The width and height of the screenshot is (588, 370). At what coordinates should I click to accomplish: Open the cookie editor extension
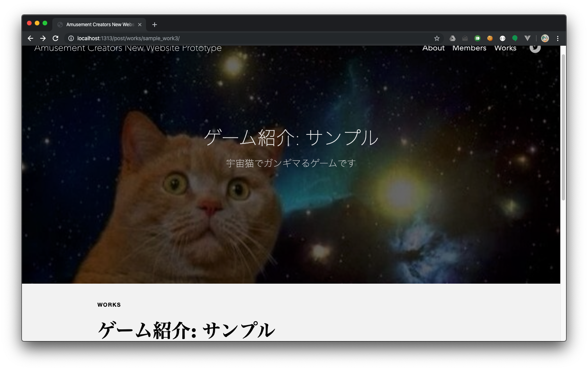490,38
